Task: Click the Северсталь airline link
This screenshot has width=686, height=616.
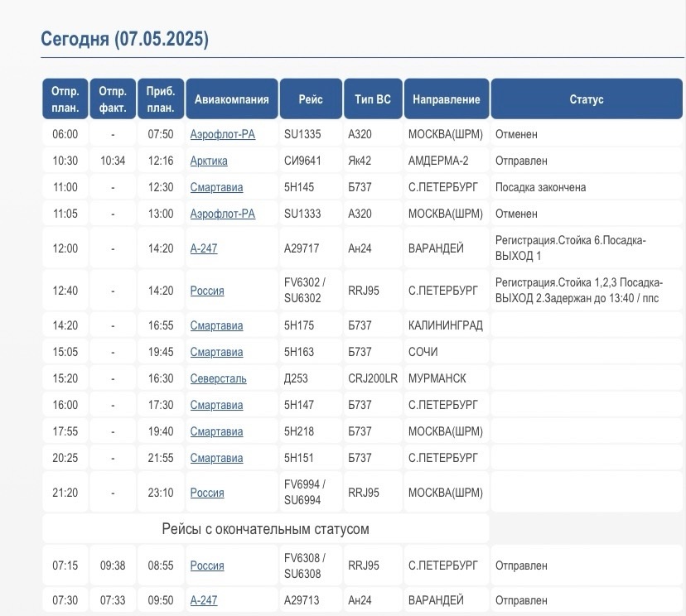Action: (x=218, y=378)
